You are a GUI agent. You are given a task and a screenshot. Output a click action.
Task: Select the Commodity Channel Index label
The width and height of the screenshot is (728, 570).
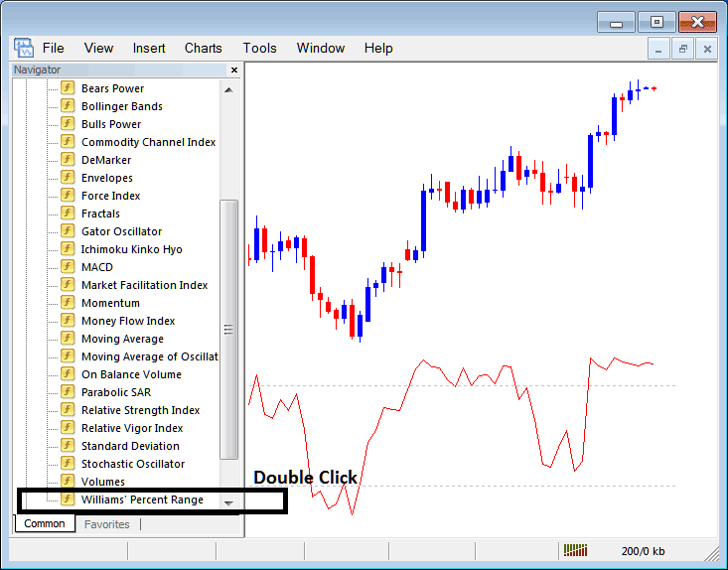(x=149, y=142)
